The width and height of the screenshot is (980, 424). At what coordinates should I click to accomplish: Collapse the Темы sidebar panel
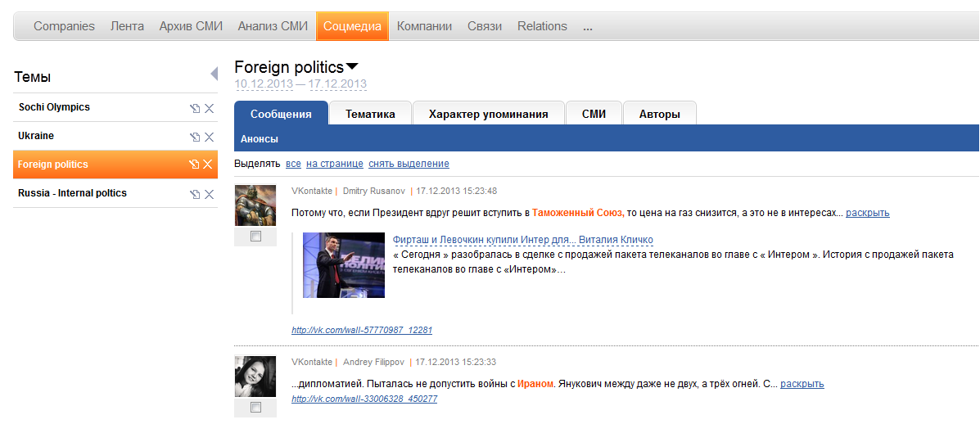coord(214,74)
